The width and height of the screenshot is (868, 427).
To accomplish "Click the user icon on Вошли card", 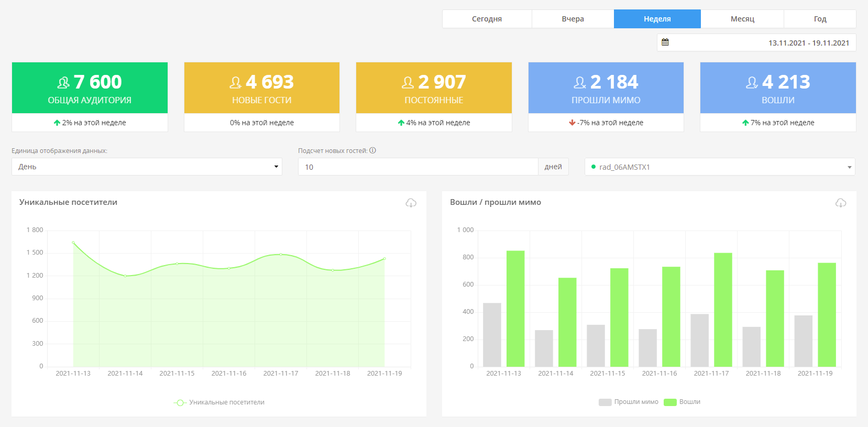I will [x=752, y=83].
